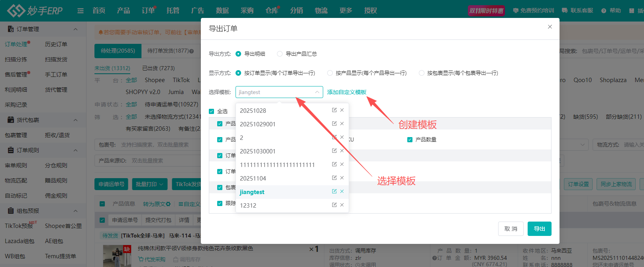Screen dimensions: 644x267
Task: Edit the 20251028 template
Action: 334,110
